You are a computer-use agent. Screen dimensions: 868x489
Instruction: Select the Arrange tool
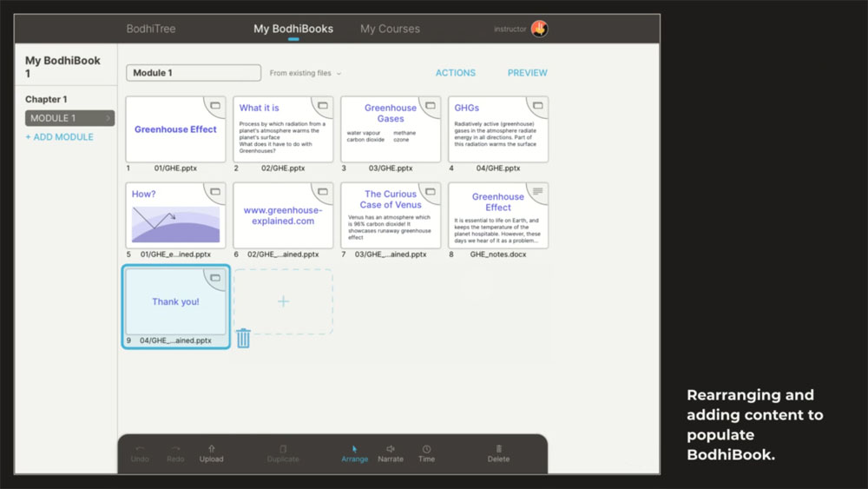click(354, 453)
